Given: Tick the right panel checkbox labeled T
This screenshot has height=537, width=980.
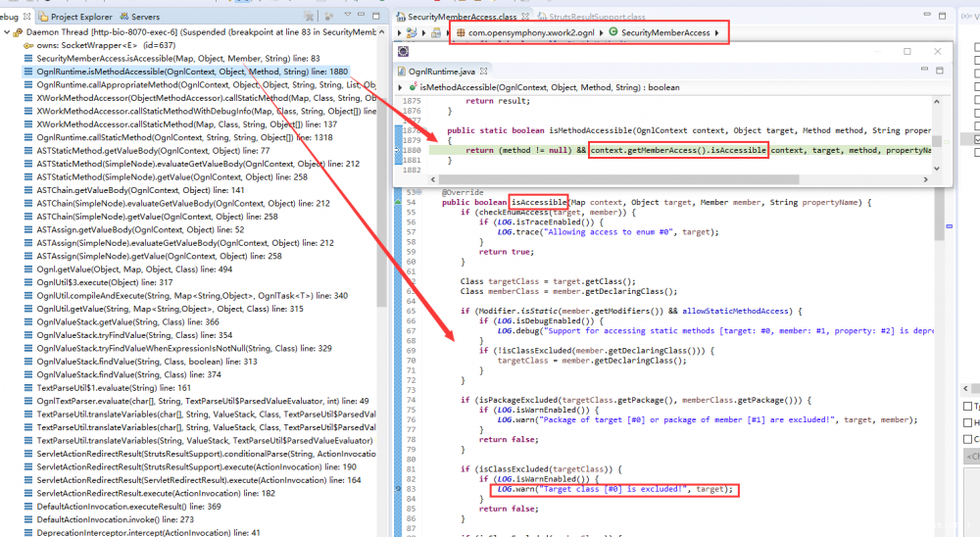Looking at the screenshot, I should [x=967, y=407].
